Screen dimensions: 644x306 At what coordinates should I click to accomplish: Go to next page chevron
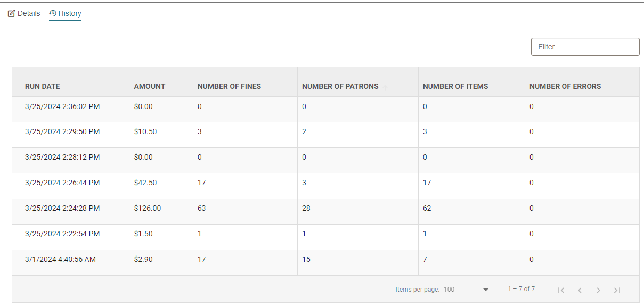pos(598,290)
